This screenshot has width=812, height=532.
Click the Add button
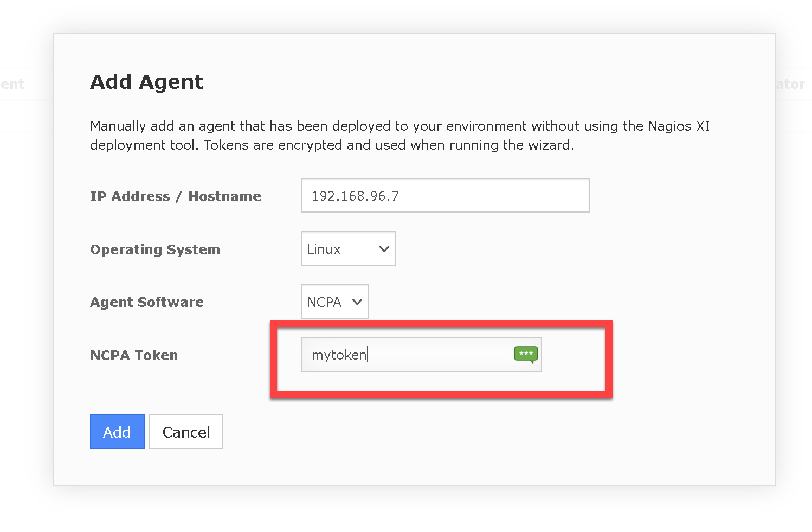pos(117,432)
